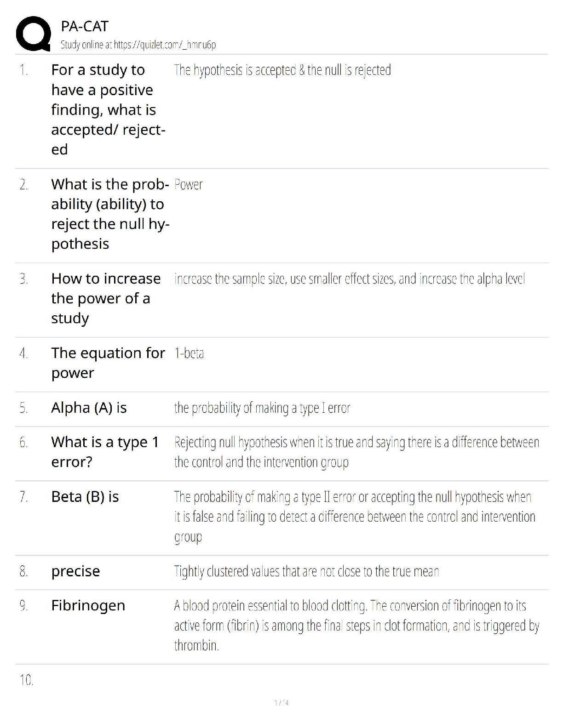Viewport: 563px width, 728px height.
Task: Click the type I error probability definition
Action: pos(262,408)
